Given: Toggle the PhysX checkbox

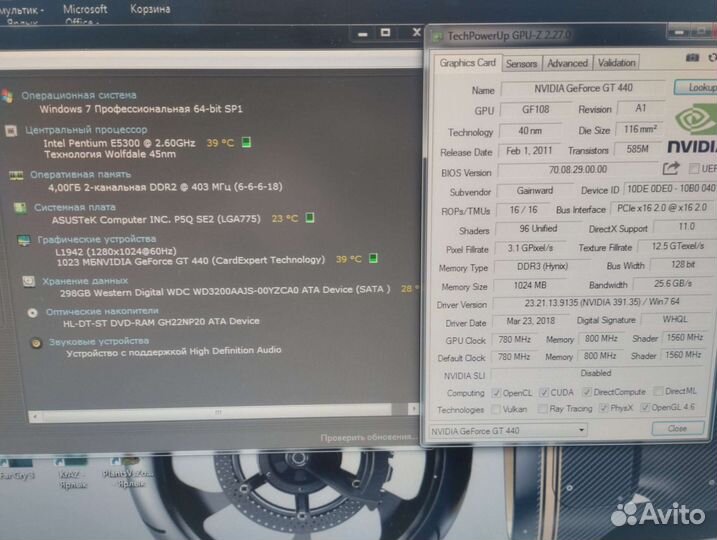Looking at the screenshot, I should tap(604, 408).
